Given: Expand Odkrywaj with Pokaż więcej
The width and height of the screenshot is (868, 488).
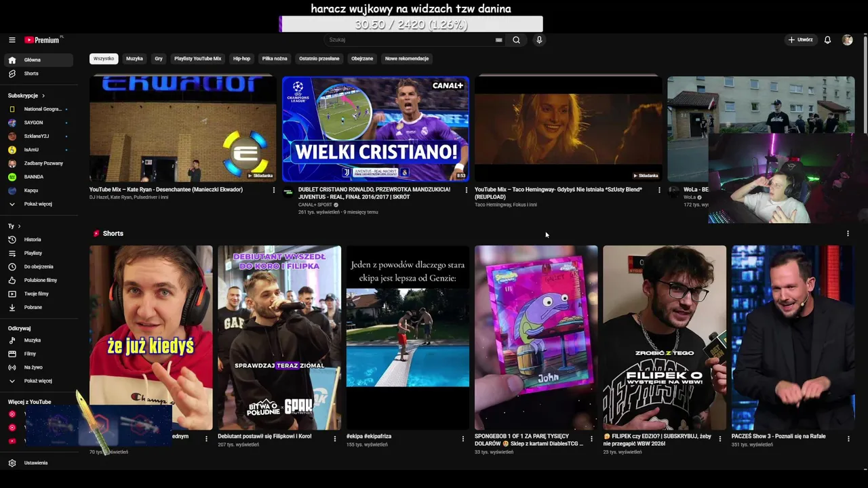Looking at the screenshot, I should point(38,381).
